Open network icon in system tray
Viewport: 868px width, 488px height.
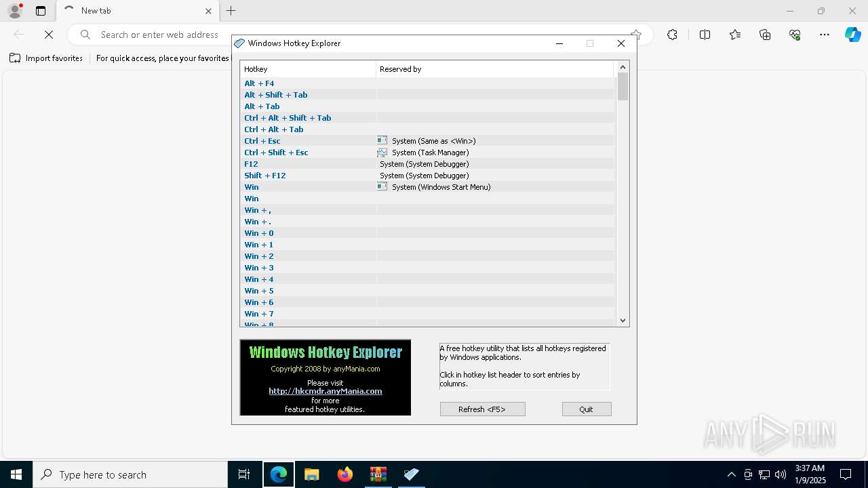point(764,474)
